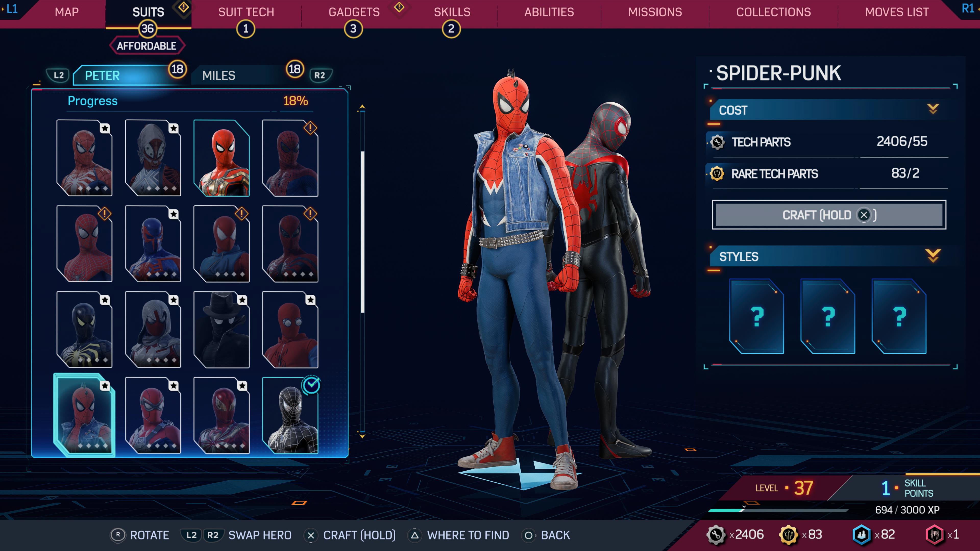The width and height of the screenshot is (980, 551).
Task: Select the homemade goggles red hoodie suit
Action: coord(290,330)
